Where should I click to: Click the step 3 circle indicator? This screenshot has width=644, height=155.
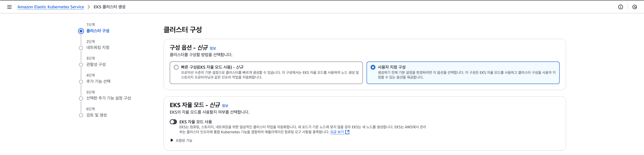tap(81, 65)
